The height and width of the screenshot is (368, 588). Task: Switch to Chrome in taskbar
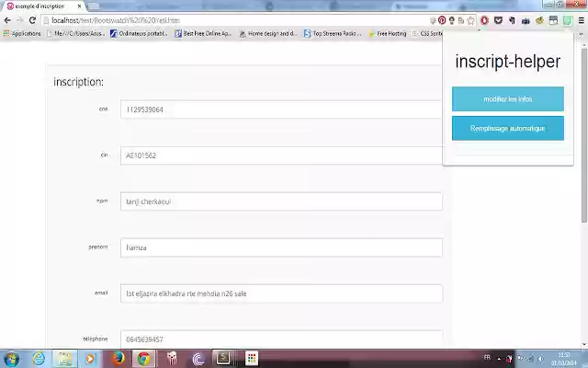(143, 359)
